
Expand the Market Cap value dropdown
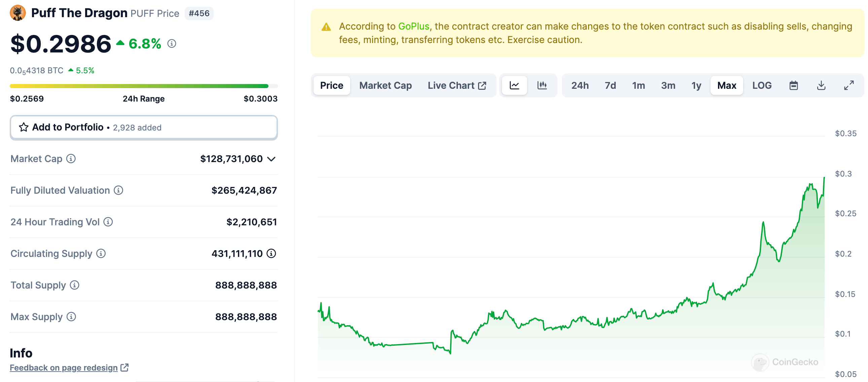(272, 159)
